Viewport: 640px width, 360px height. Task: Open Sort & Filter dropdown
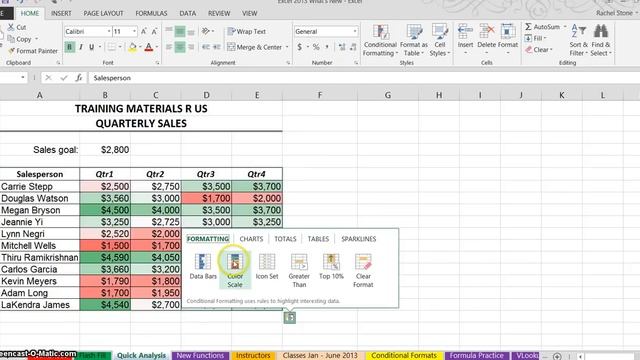pos(578,40)
